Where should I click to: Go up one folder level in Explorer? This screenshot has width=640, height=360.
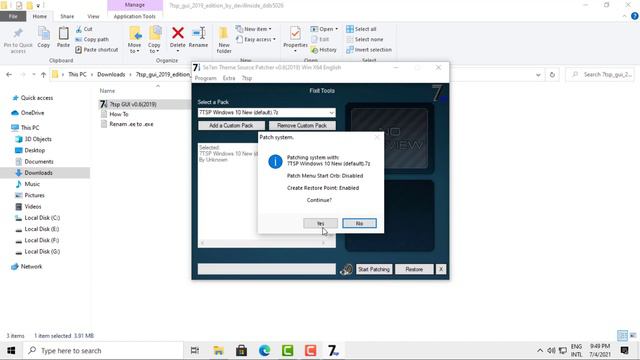point(43,75)
